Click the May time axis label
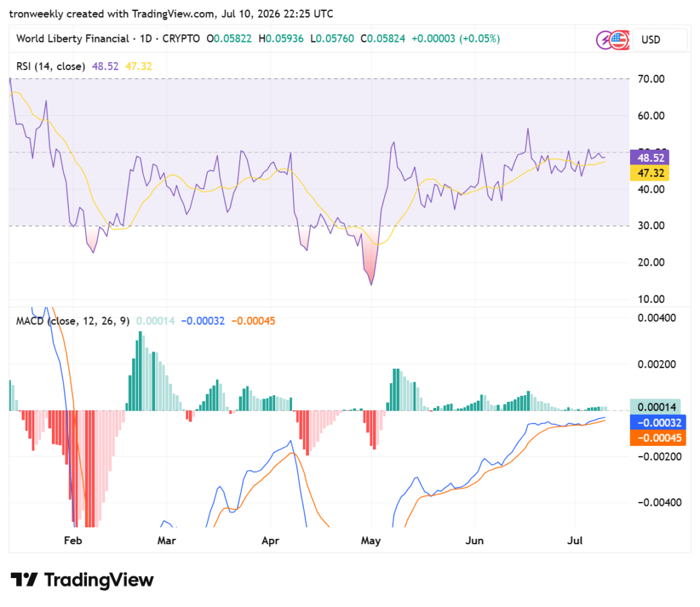The height and width of the screenshot is (607, 700). [x=370, y=540]
